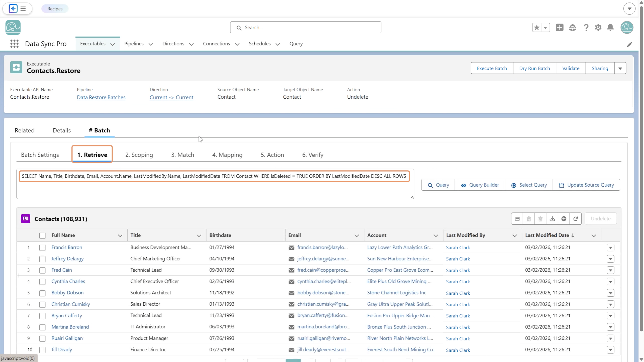Open the Data.Restore.Batches pipeline link
The height and width of the screenshot is (362, 644).
101,97
